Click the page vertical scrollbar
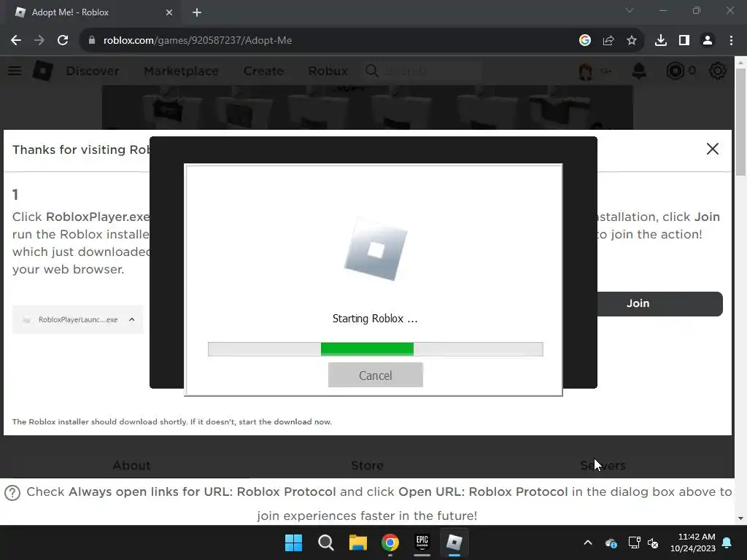 pos(740,122)
